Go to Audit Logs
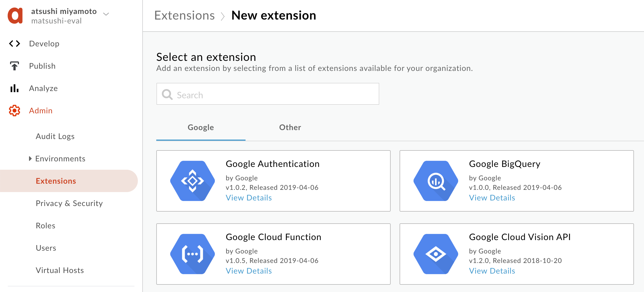This screenshot has width=644, height=292. 55,136
